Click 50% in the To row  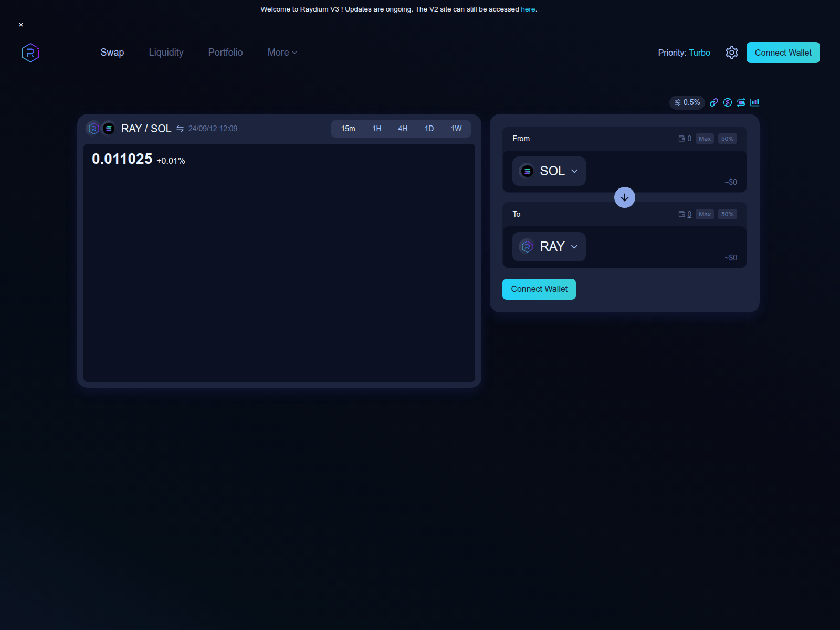point(727,214)
